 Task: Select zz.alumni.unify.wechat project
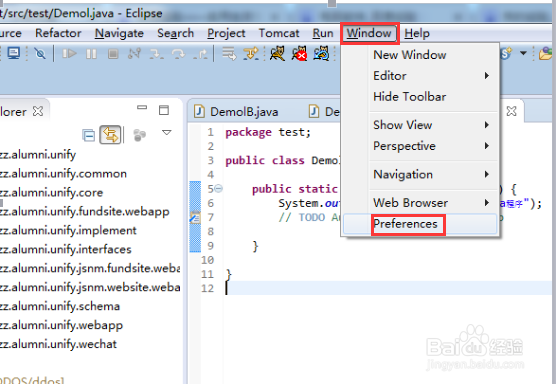(x=58, y=344)
